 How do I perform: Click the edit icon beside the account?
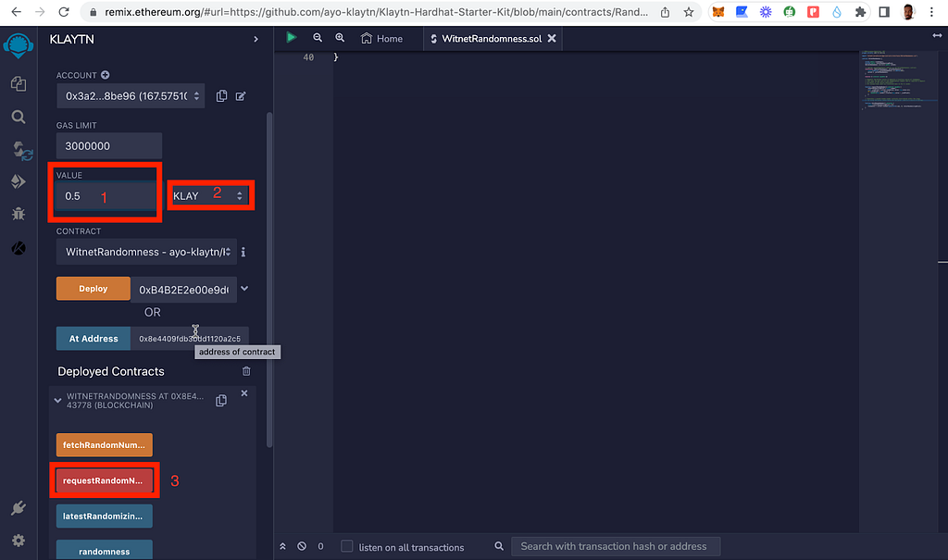tap(241, 96)
